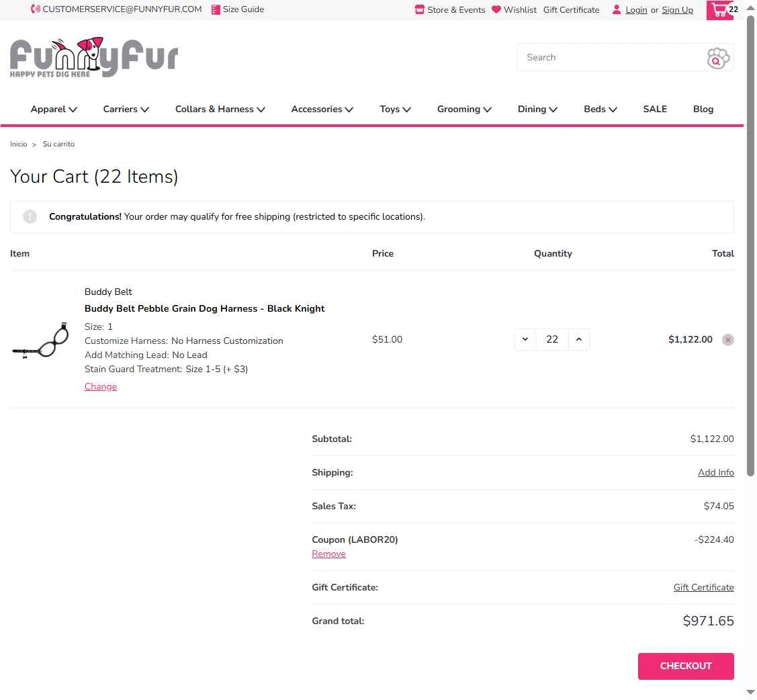Click the Store & Events shop icon
The image size is (757, 700).
[420, 9]
